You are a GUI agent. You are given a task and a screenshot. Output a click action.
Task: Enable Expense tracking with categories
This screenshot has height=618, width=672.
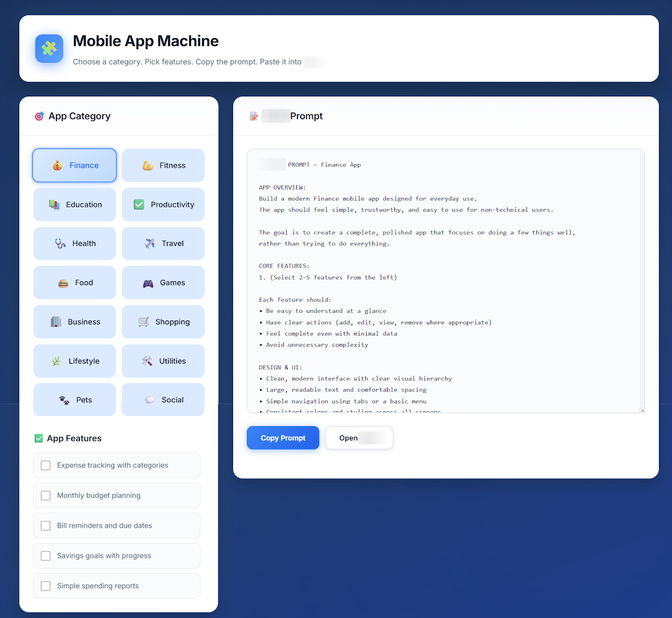[46, 465]
